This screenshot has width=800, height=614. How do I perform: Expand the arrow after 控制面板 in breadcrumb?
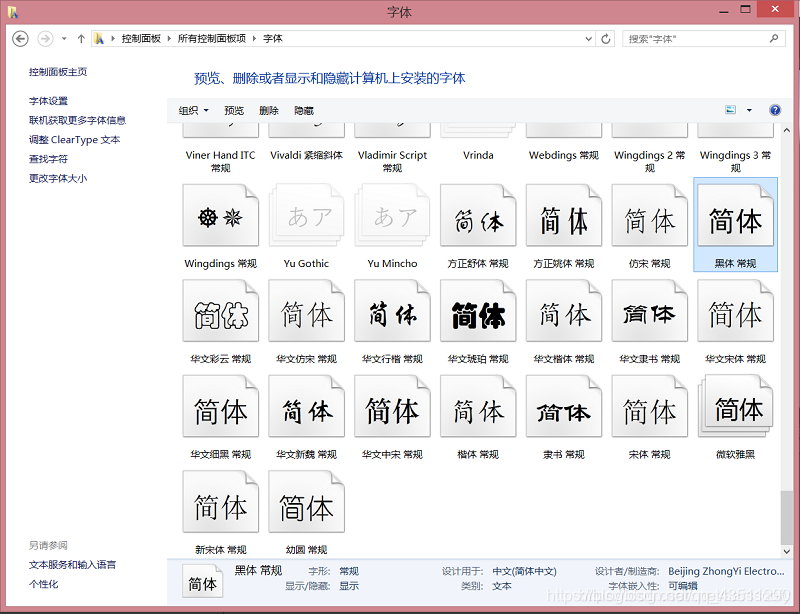tap(169, 39)
